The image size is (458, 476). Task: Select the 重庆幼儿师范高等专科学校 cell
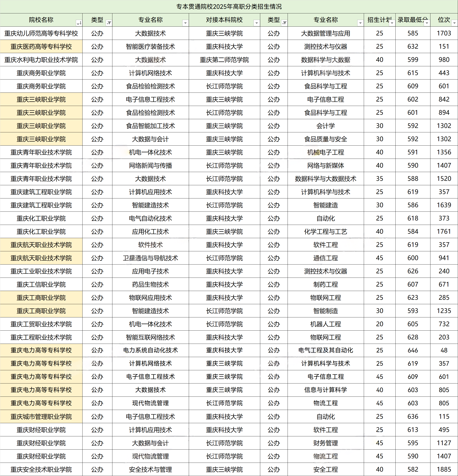click(41, 33)
